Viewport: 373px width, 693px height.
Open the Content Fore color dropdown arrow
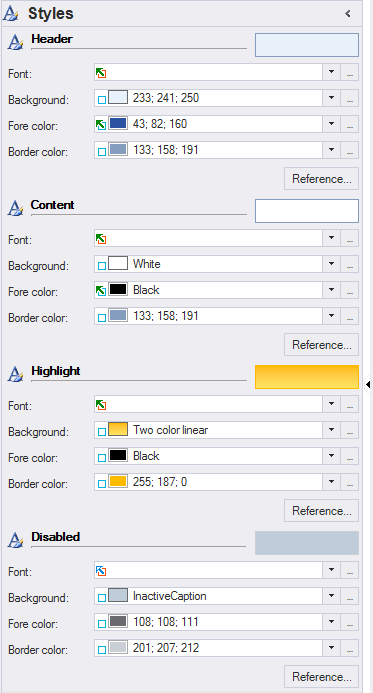click(331, 290)
